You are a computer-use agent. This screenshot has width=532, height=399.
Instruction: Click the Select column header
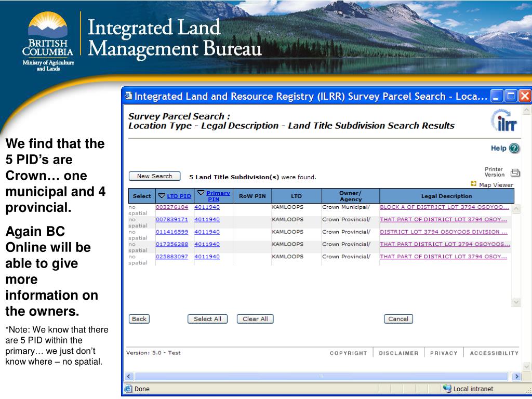click(142, 196)
